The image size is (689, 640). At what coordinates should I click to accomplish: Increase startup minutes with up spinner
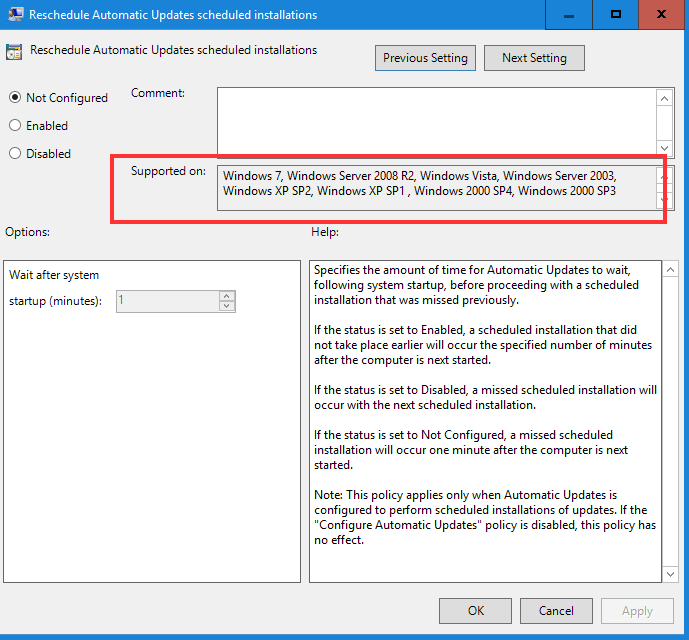[227, 296]
